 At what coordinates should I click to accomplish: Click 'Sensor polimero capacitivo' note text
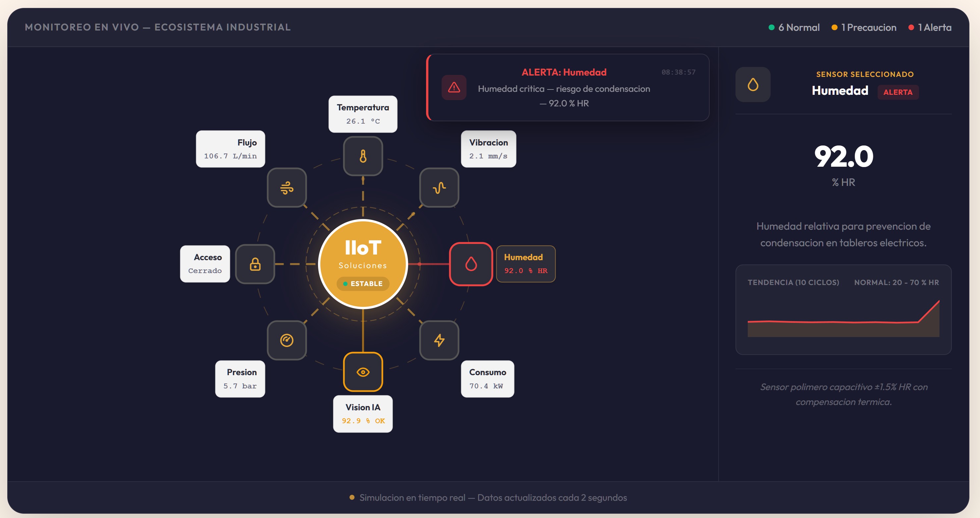coord(844,394)
